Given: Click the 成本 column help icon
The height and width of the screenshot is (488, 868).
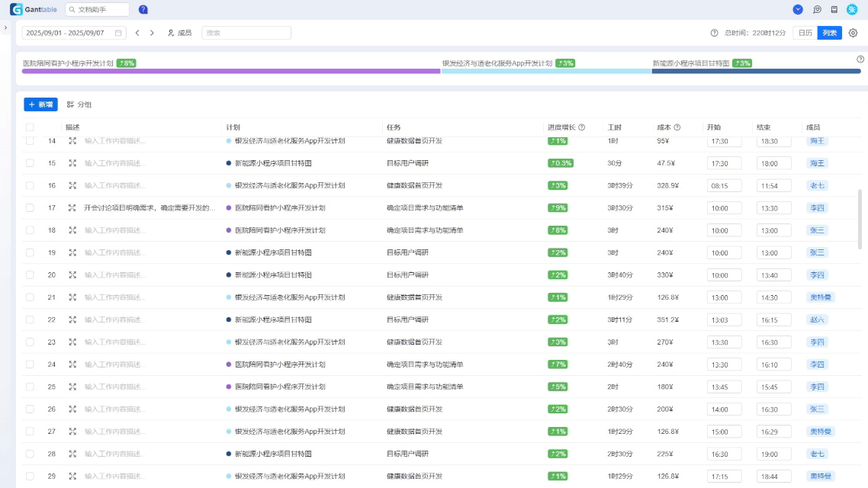Looking at the screenshot, I should [x=677, y=127].
